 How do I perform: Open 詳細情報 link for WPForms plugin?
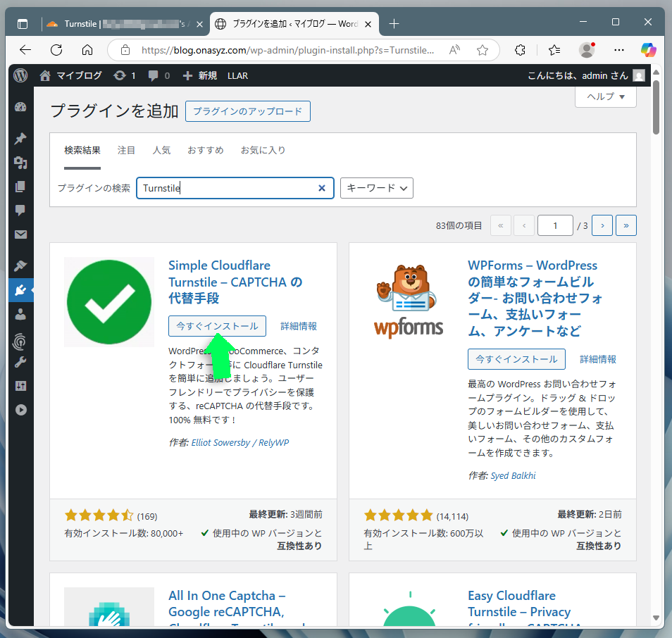point(597,359)
